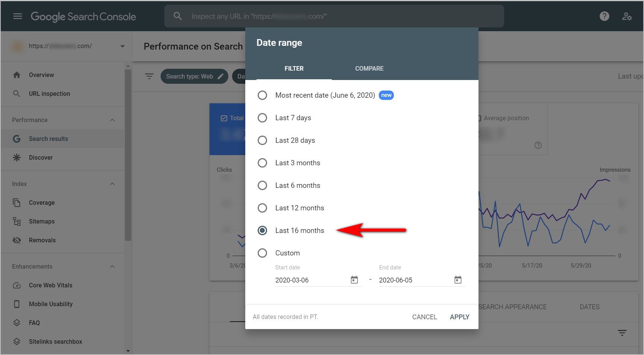The width and height of the screenshot is (644, 355).
Task: Cancel the date range dialog
Action: [424, 317]
